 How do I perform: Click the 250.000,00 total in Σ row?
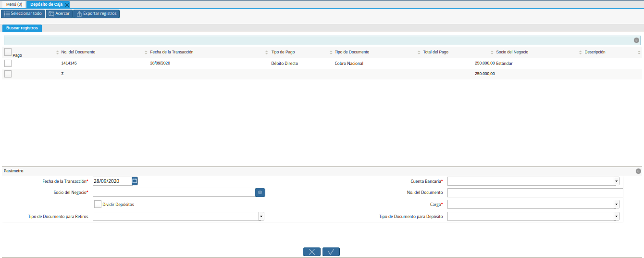pyautogui.click(x=485, y=74)
